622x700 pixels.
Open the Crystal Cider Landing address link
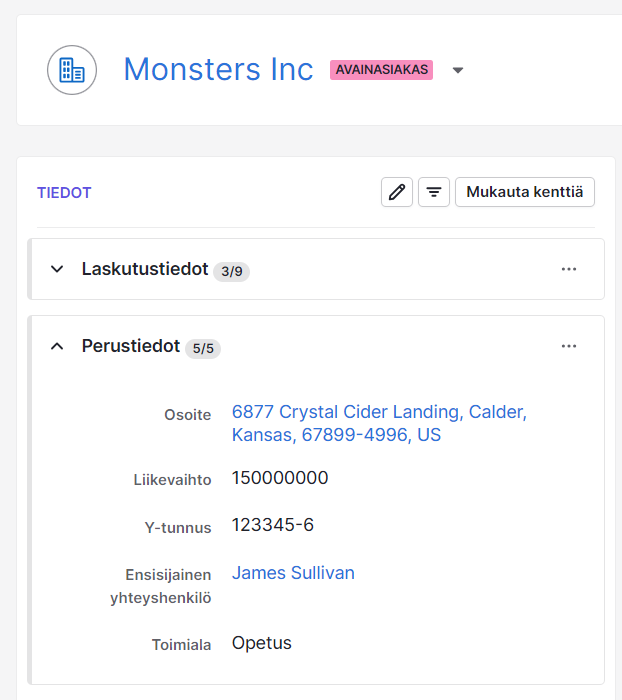[379, 424]
